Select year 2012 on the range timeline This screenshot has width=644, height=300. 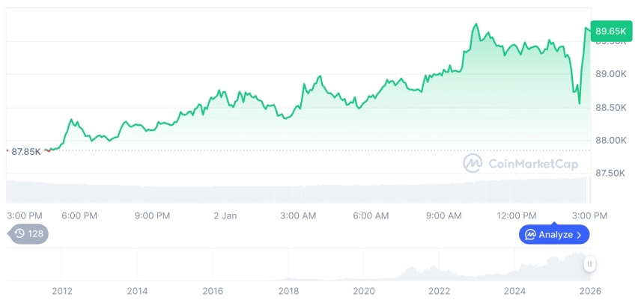pos(62,290)
